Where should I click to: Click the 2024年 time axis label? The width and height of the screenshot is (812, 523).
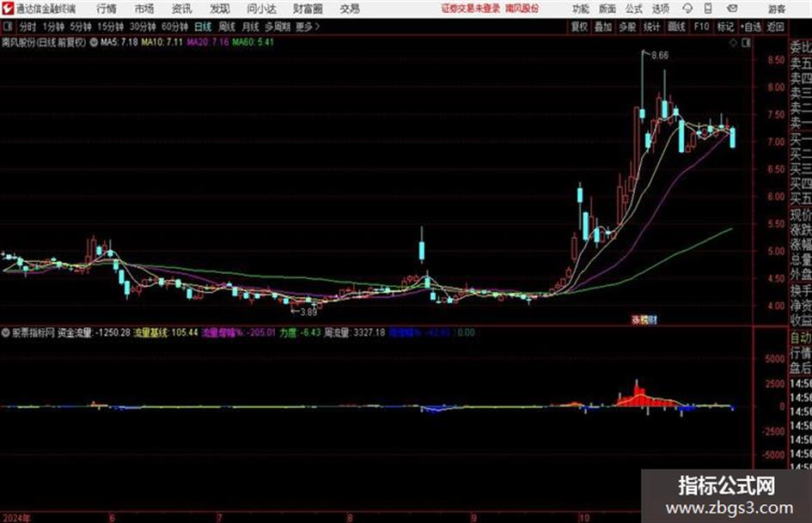point(16,518)
